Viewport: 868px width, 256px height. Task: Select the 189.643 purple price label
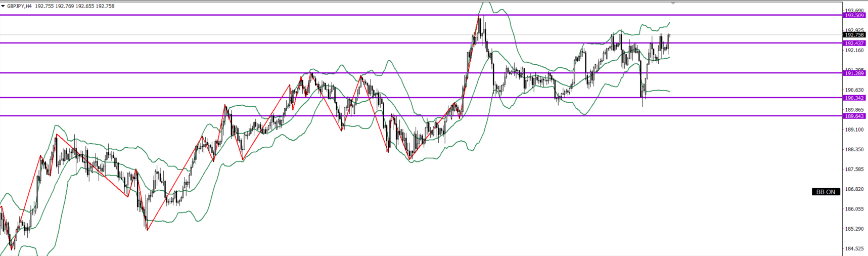tap(854, 116)
